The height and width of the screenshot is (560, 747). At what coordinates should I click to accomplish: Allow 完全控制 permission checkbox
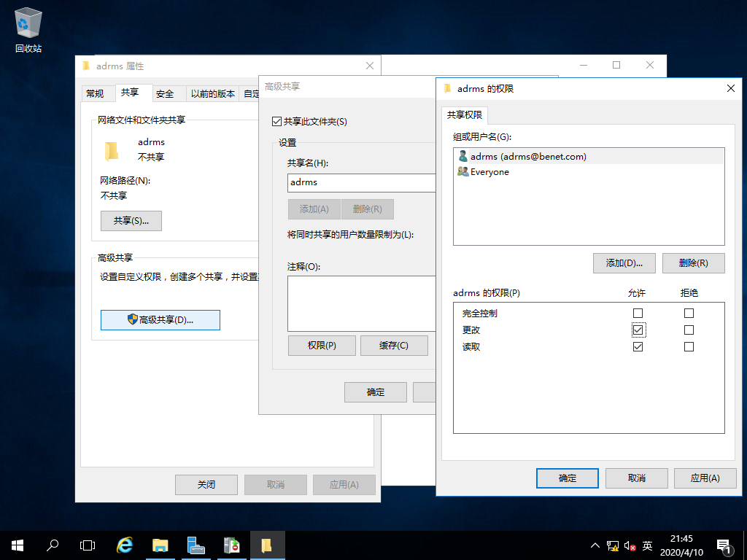click(x=638, y=313)
